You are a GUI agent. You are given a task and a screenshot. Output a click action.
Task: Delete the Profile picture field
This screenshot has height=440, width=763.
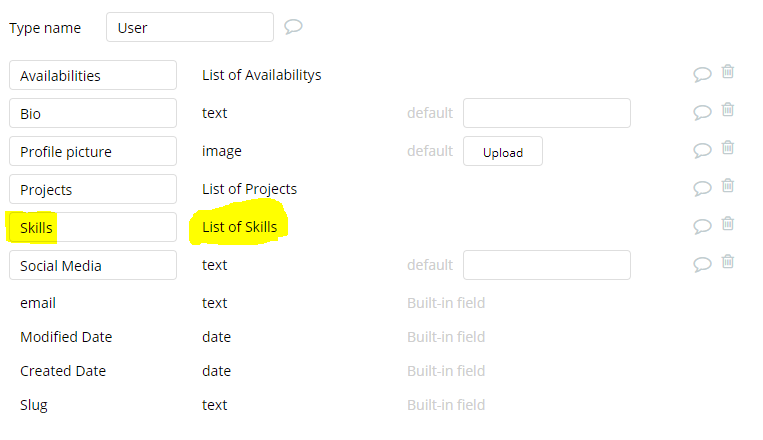pyautogui.click(x=728, y=148)
